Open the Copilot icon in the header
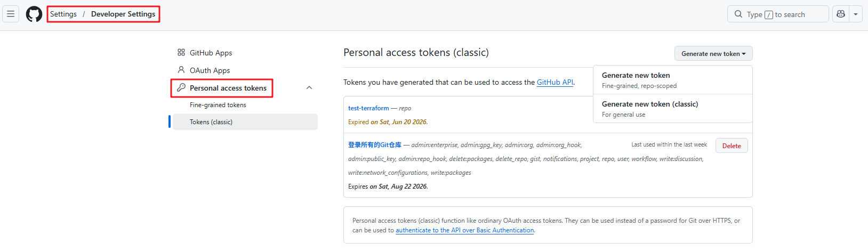Viewport: 868px width, 251px height. coord(841,14)
